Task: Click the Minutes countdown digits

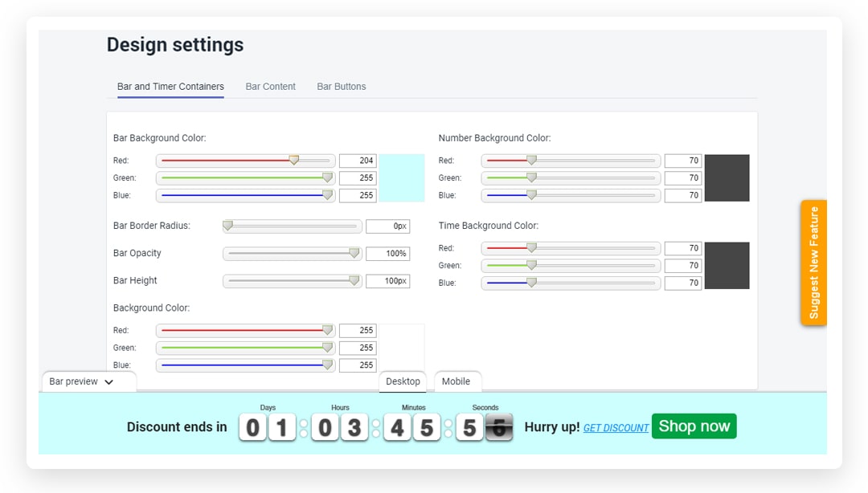Action: (412, 427)
